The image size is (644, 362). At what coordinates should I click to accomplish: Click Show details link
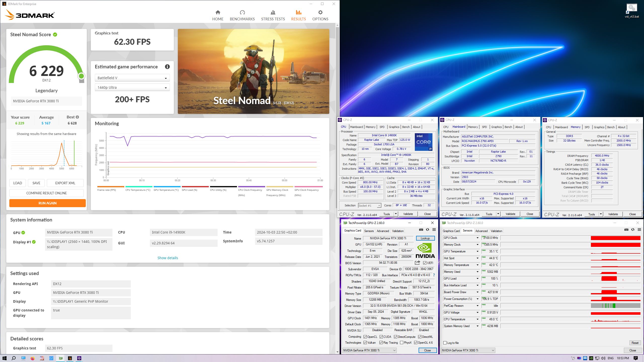click(168, 258)
